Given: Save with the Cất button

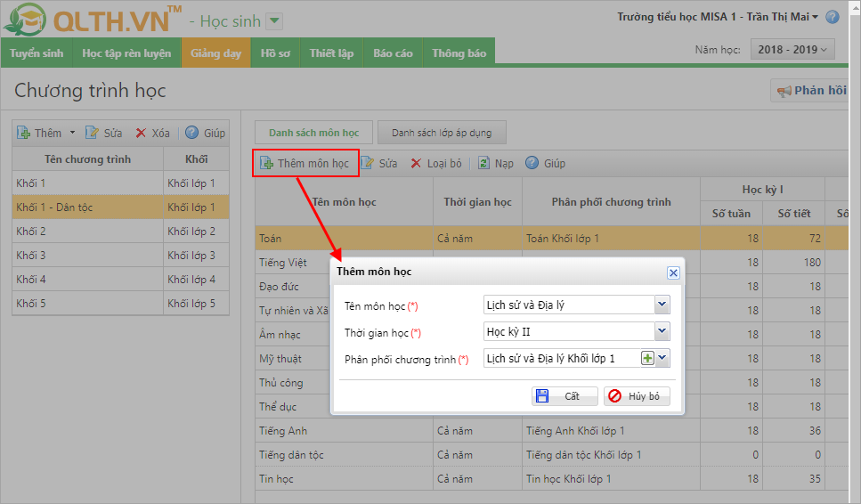Looking at the screenshot, I should [x=565, y=396].
